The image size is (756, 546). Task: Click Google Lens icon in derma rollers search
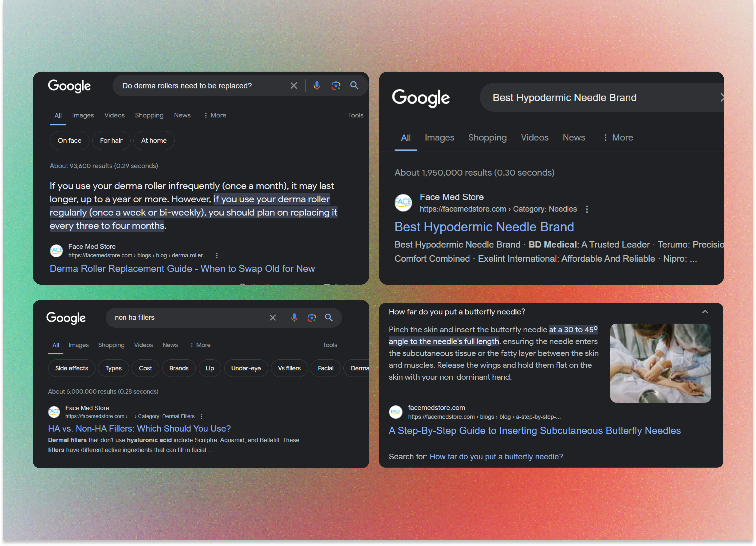336,86
